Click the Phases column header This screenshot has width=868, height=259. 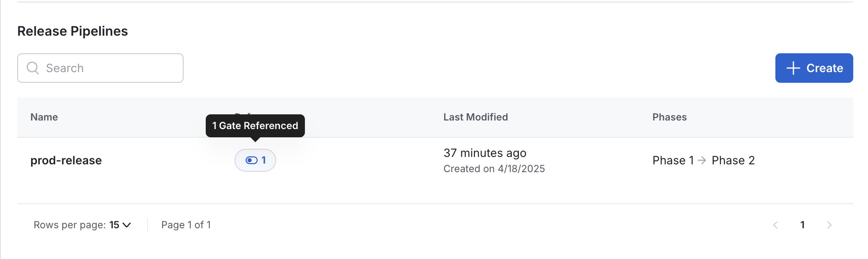(669, 117)
